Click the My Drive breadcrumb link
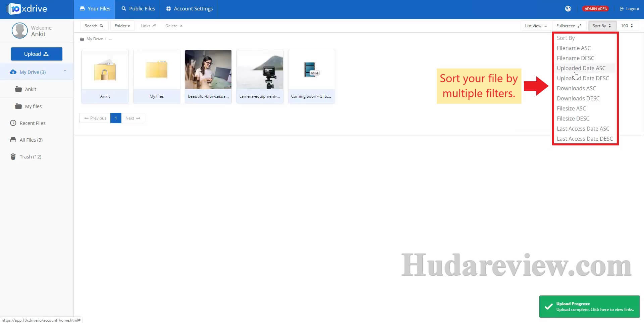Viewport: 644px width, 323px height. point(95,39)
